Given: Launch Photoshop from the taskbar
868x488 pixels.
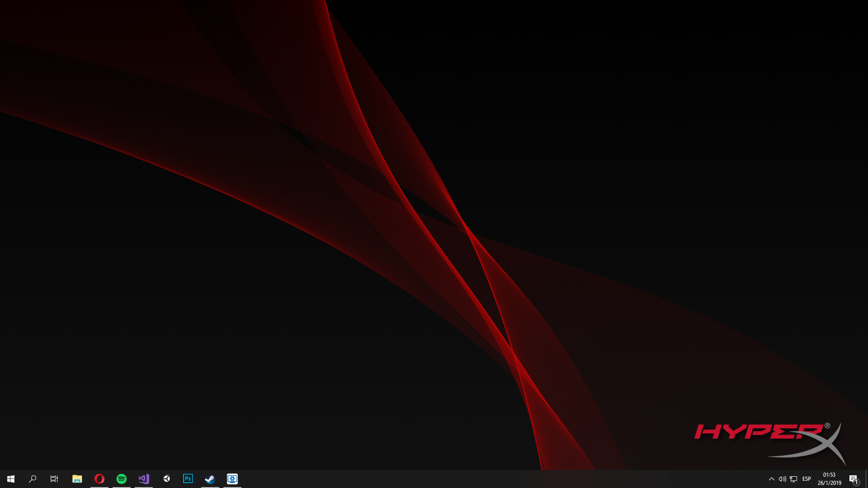Looking at the screenshot, I should (x=188, y=479).
